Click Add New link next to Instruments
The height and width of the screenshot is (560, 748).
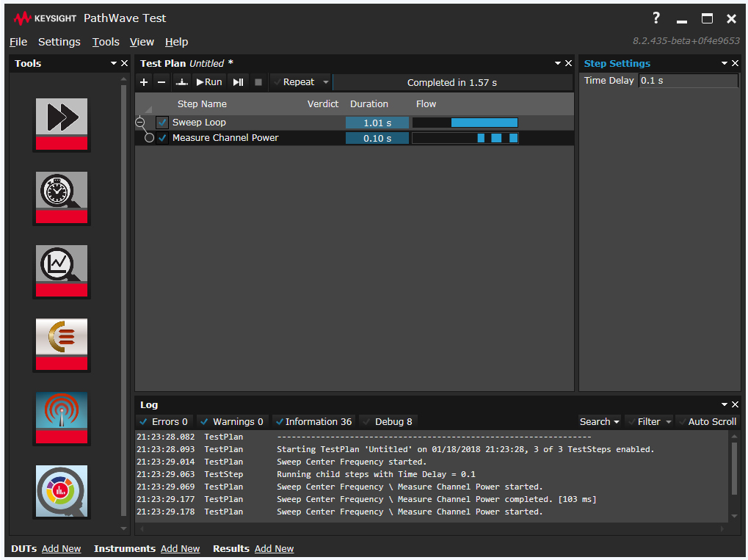(180, 548)
